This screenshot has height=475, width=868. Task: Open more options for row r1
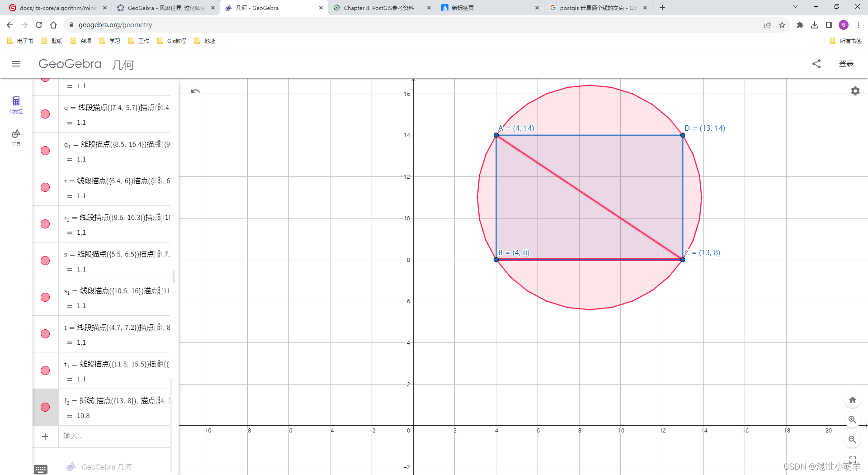pyautogui.click(x=159, y=218)
